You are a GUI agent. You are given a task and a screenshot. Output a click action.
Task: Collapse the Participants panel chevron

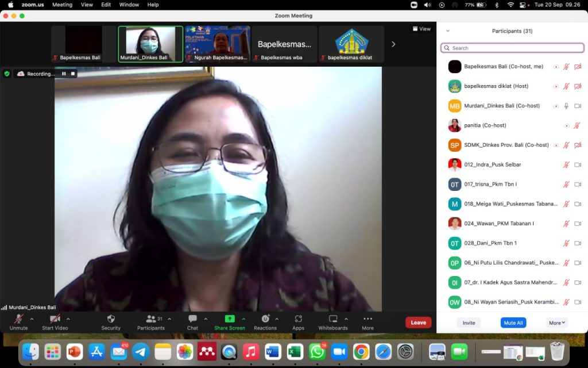[x=448, y=31]
